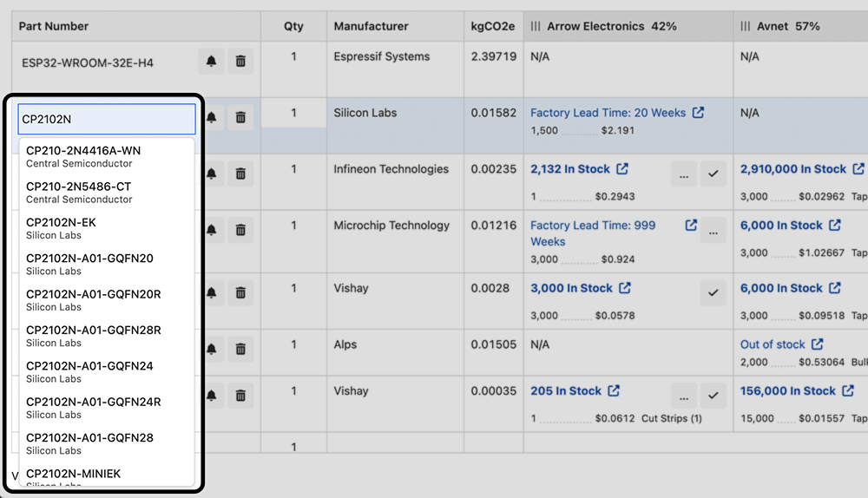Viewport: 868px width, 498px height.
Task: Open the 2,132 In Stock link
Action: [570, 169]
